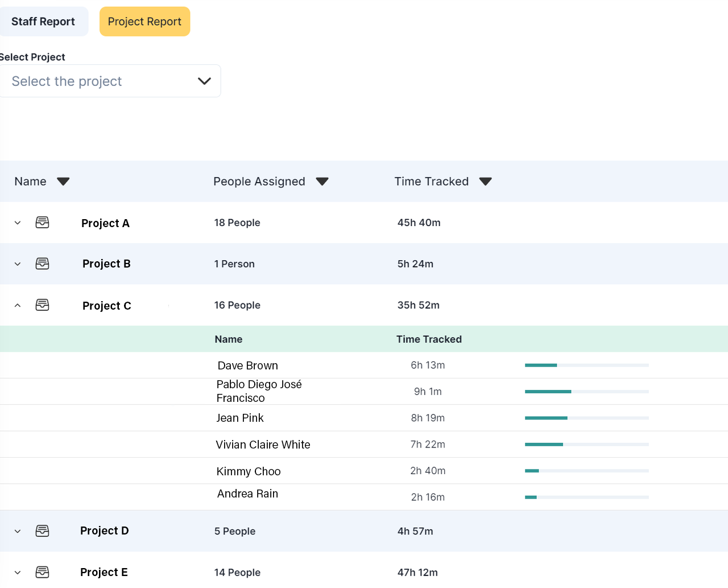Expand the Project A row
Viewport: 728px width, 588px height.
pos(17,223)
